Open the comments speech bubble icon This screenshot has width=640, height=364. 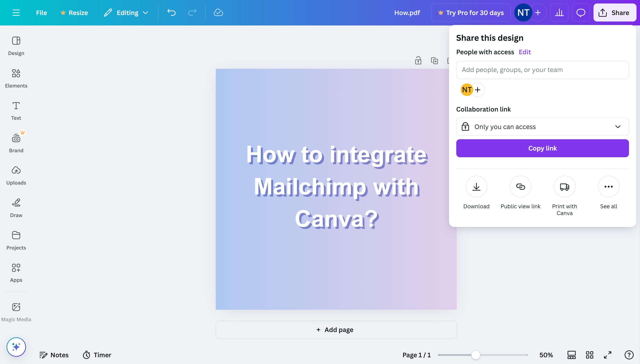581,12
